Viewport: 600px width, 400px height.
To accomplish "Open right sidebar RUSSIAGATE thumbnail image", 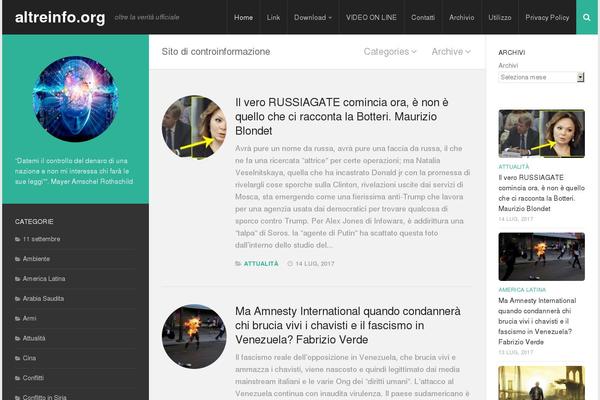I will 541,134.
